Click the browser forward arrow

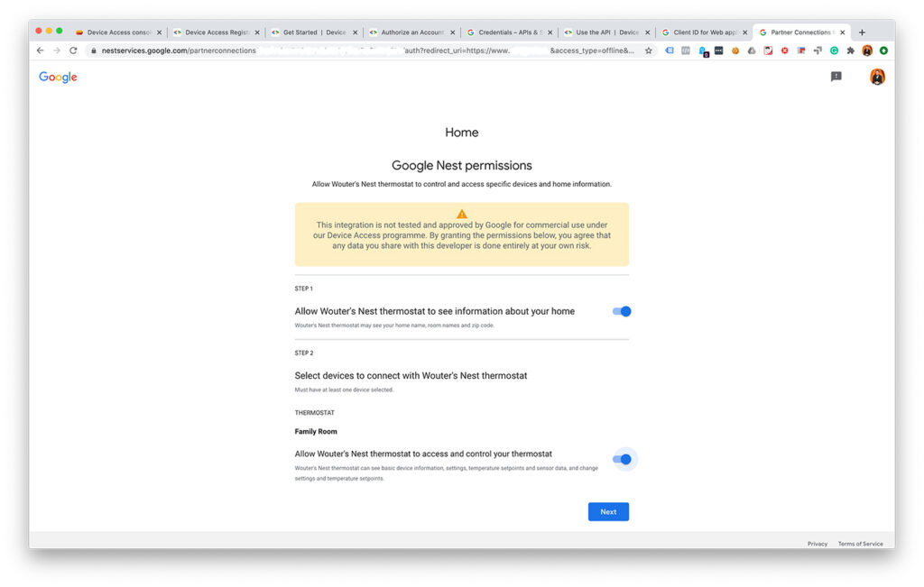click(x=57, y=50)
